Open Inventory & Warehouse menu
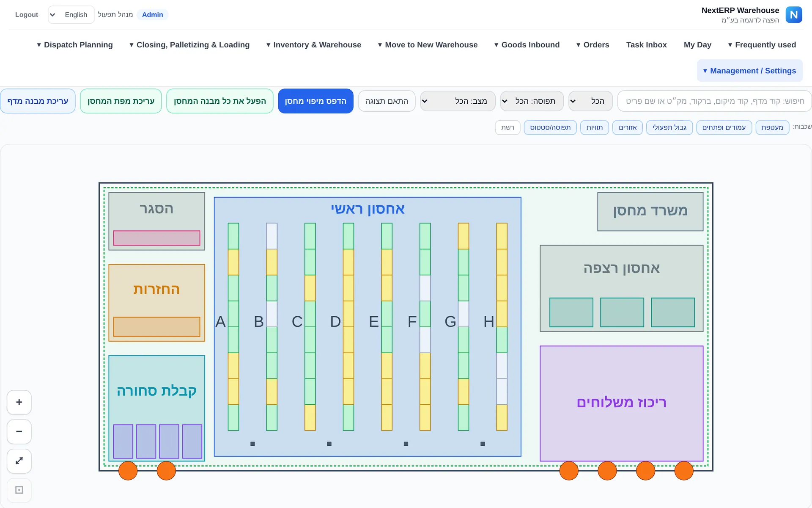Screen dimensions: 812x508 [x=313, y=45]
